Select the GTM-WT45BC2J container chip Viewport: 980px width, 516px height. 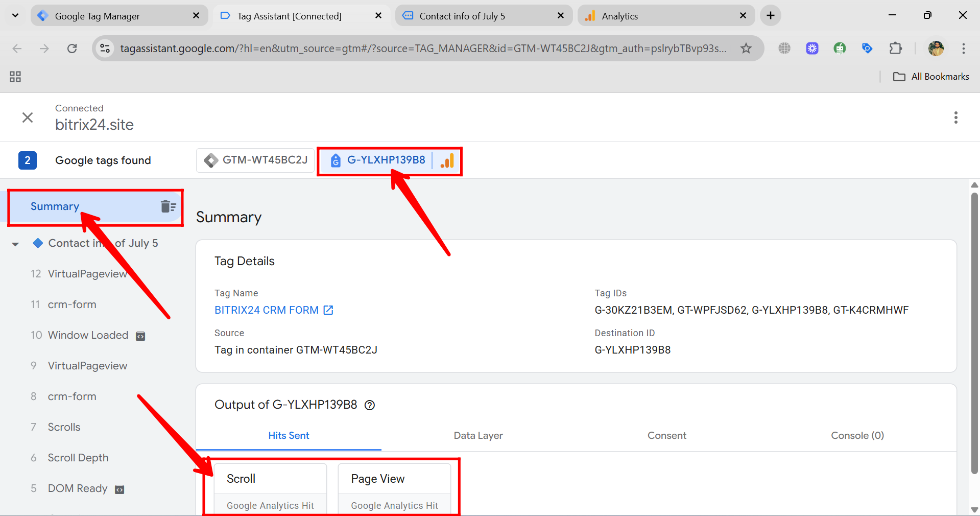coord(255,160)
